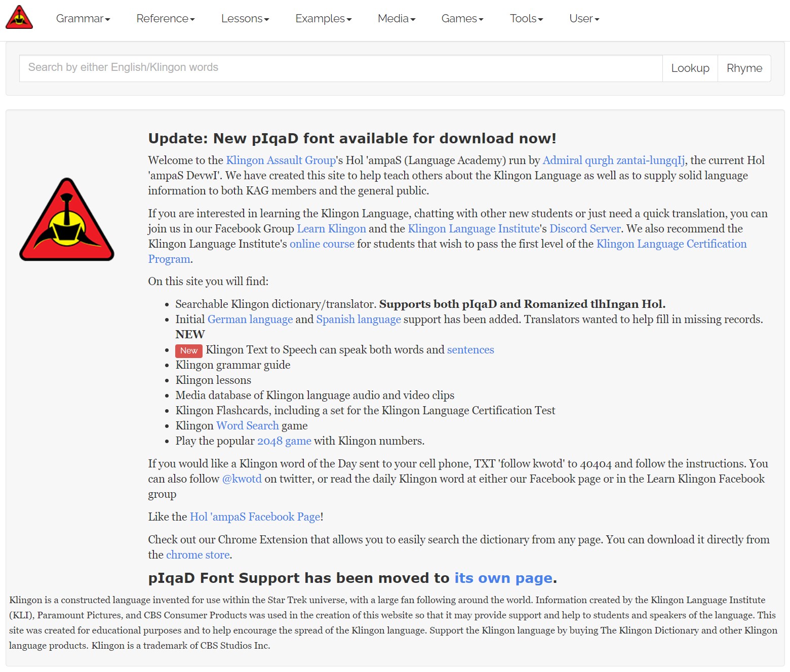This screenshot has width=790, height=672.
Task: Join the Discord Server link
Action: click(x=585, y=229)
